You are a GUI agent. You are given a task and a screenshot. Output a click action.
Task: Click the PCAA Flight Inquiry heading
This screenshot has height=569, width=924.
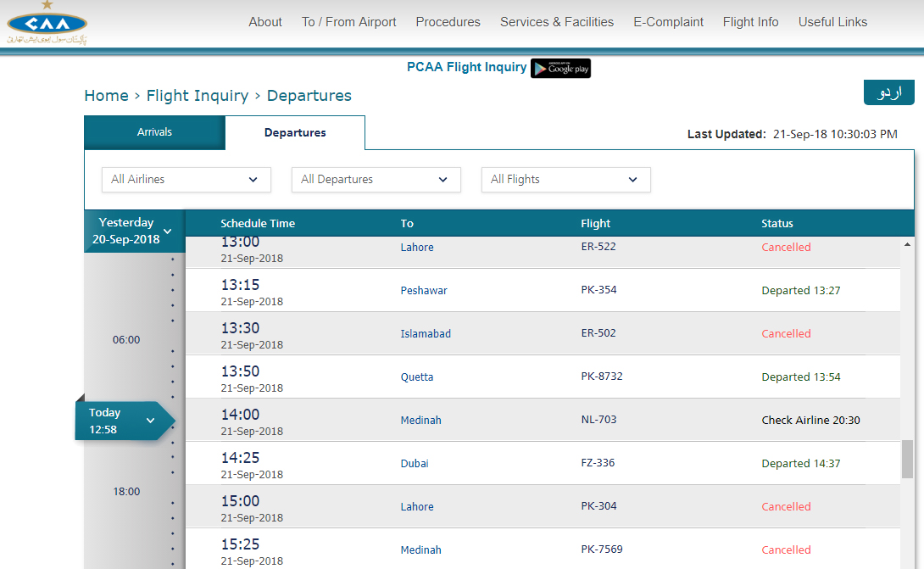point(467,67)
